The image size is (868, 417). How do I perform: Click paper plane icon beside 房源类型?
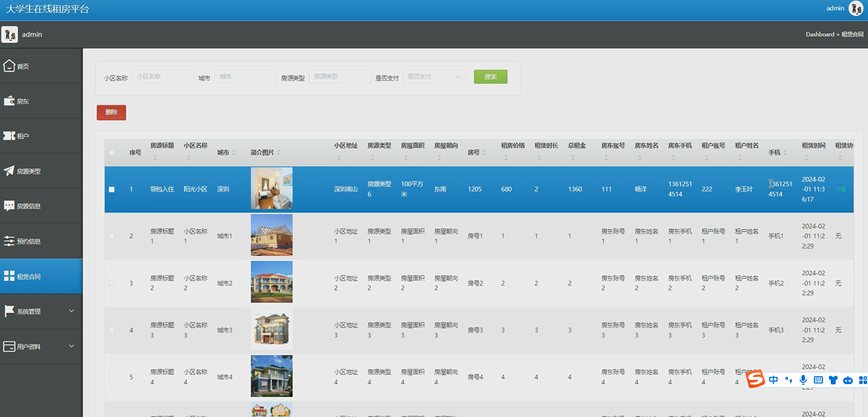pos(9,171)
